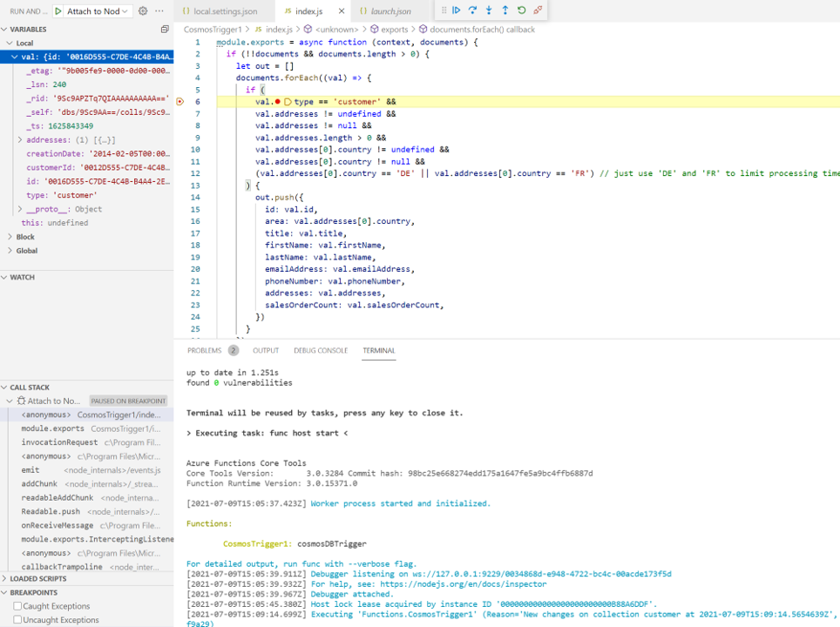The width and height of the screenshot is (840, 627).
Task: Start debugging with the green play icon
Action: point(58,10)
